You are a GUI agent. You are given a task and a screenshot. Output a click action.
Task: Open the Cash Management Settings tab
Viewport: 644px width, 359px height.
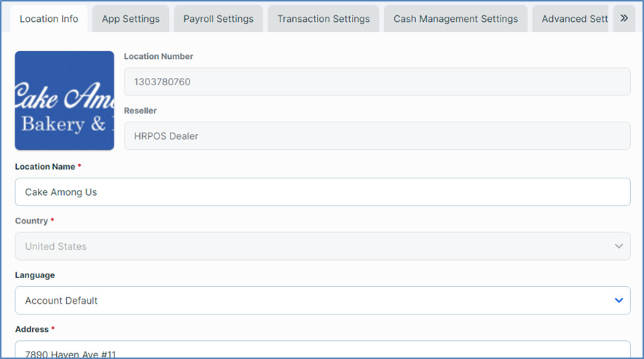(455, 19)
